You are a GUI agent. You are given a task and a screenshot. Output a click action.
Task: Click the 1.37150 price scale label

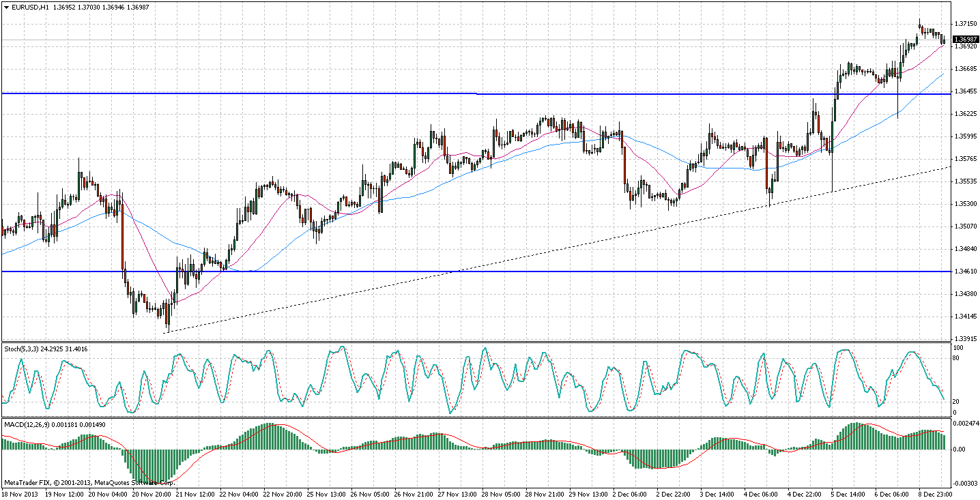click(x=965, y=24)
